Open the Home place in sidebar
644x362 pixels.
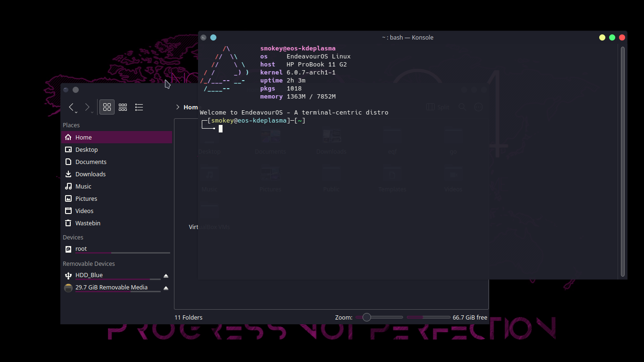83,138
